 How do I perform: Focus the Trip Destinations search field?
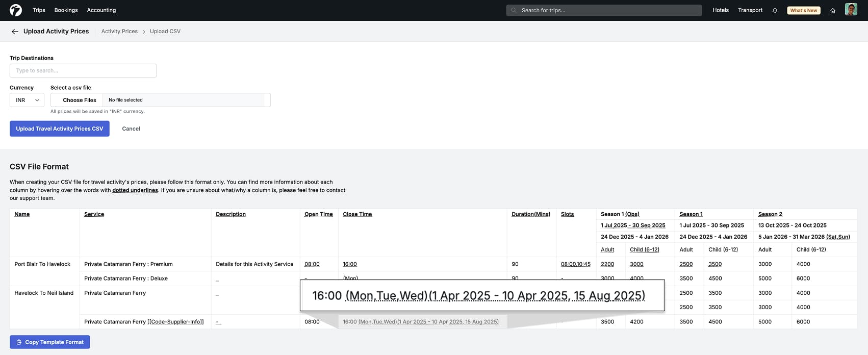(x=83, y=70)
